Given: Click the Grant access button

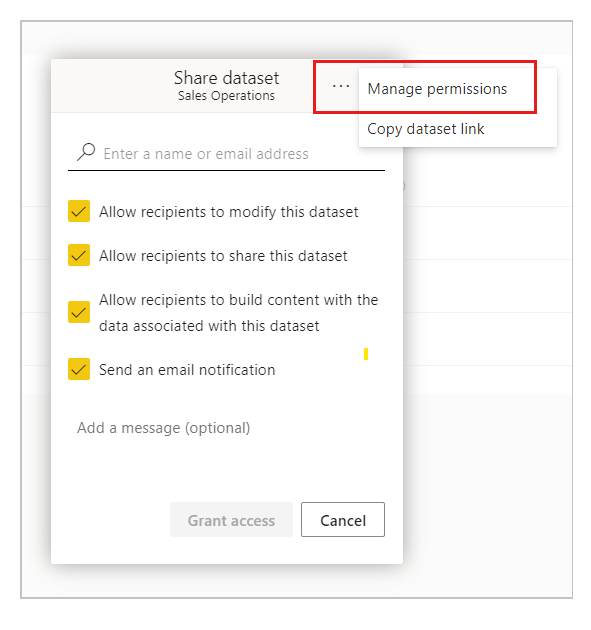Looking at the screenshot, I should pos(231,520).
